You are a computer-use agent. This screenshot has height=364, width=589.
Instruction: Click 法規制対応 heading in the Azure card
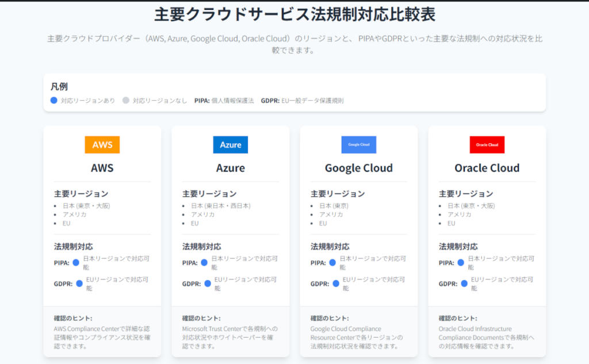202,247
